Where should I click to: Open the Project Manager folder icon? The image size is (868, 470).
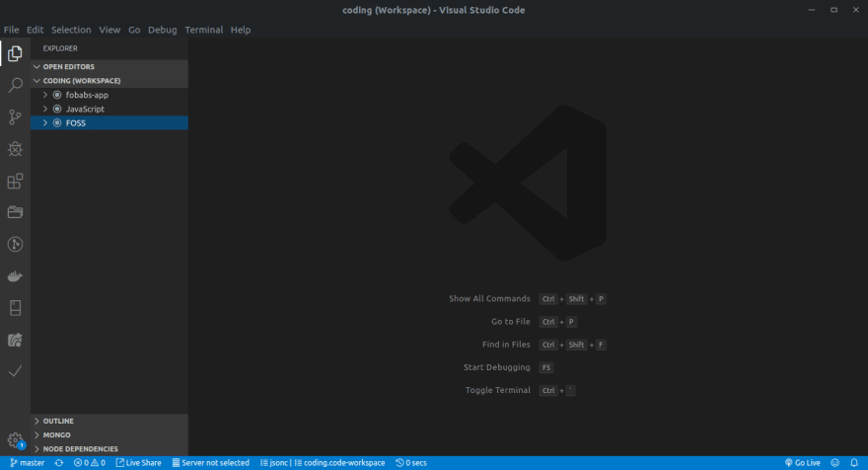pyautogui.click(x=15, y=212)
